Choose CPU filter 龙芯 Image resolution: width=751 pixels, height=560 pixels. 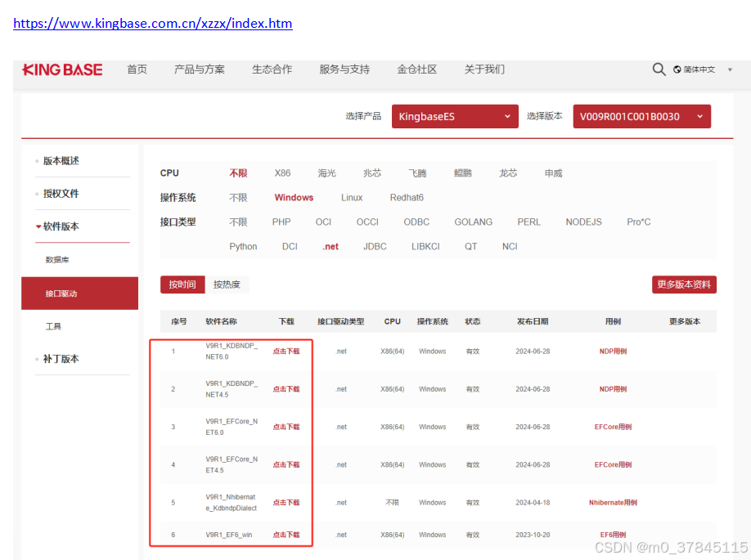click(508, 173)
